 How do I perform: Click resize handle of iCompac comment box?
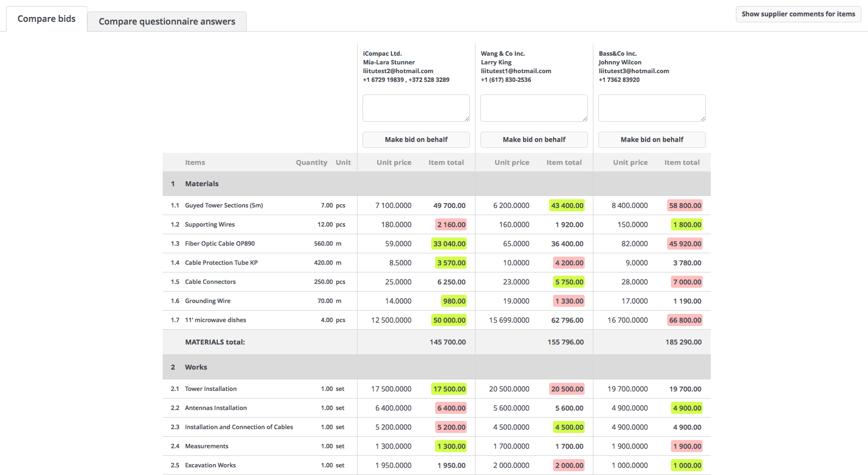click(467, 118)
